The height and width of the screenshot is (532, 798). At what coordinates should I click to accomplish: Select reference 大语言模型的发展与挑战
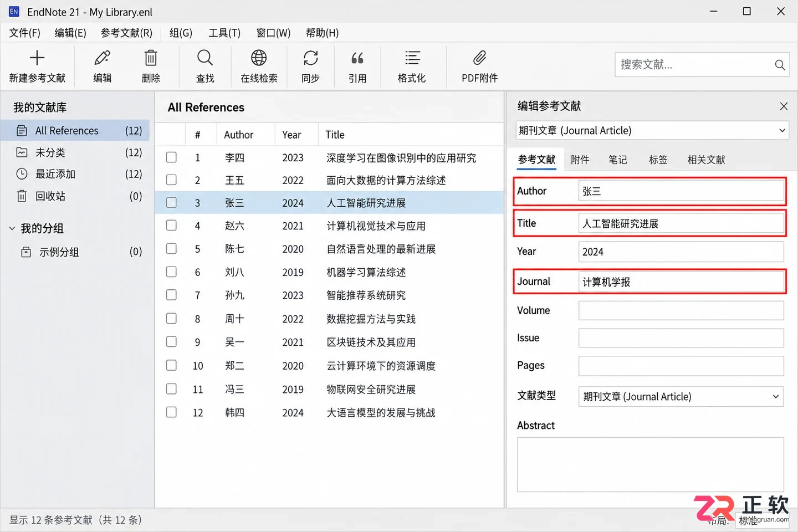point(381,412)
